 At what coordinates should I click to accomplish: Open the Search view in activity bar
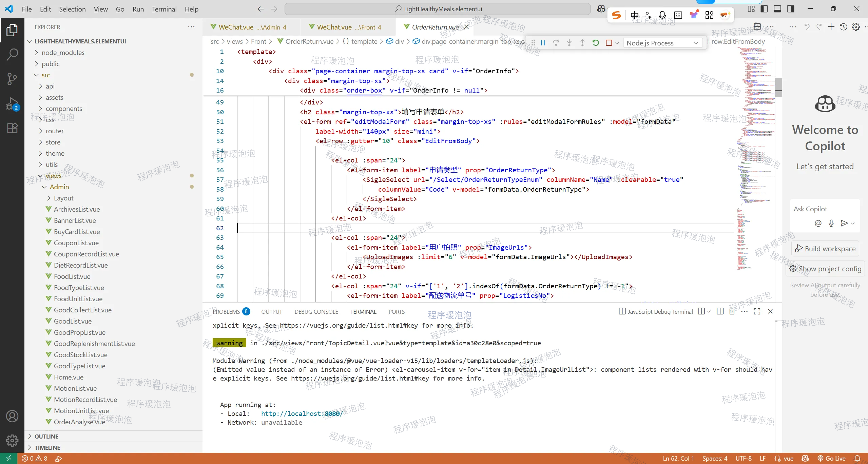(x=12, y=54)
